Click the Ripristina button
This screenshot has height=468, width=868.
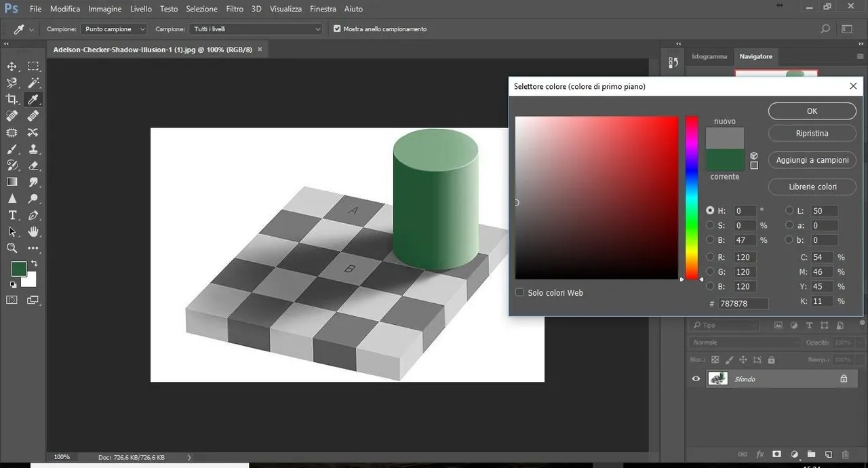812,134
